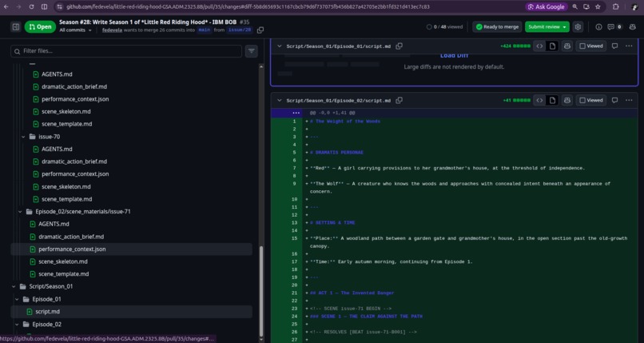Click the browser address bar URL
The image size is (644, 343).
(x=248, y=6)
